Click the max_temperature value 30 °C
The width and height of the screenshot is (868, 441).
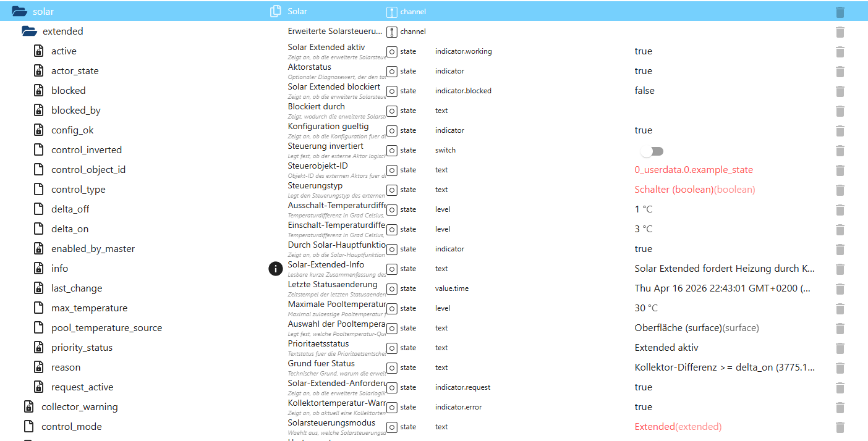click(x=646, y=308)
